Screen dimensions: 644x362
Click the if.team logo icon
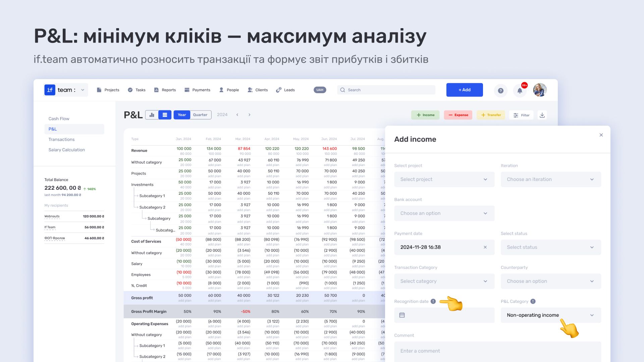tap(50, 90)
